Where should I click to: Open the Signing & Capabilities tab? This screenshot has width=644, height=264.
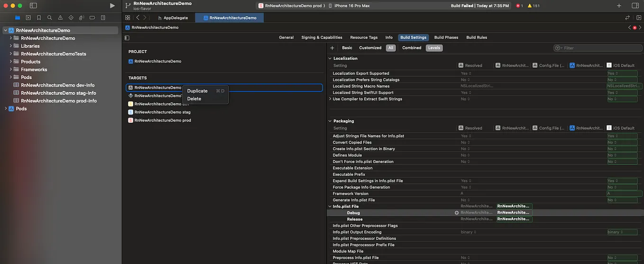(322, 37)
